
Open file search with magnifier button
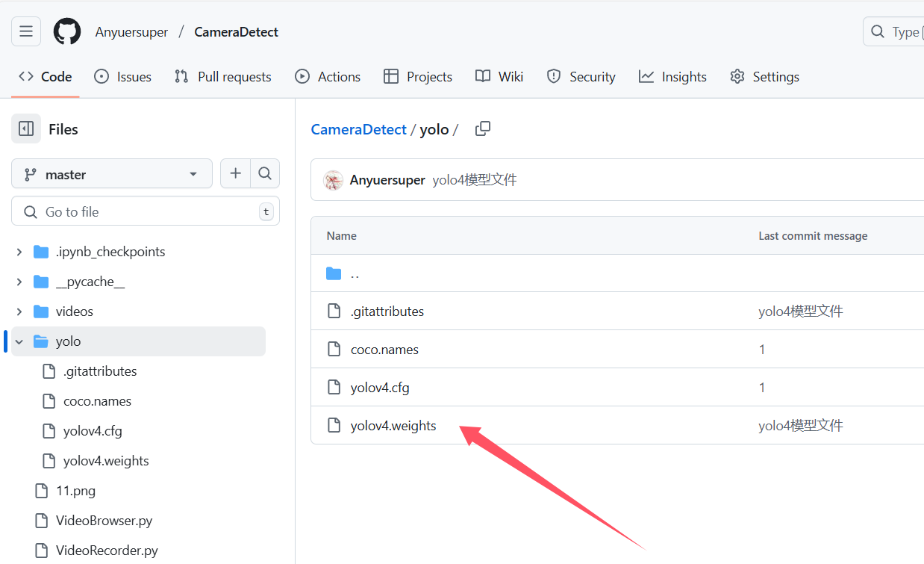(264, 173)
